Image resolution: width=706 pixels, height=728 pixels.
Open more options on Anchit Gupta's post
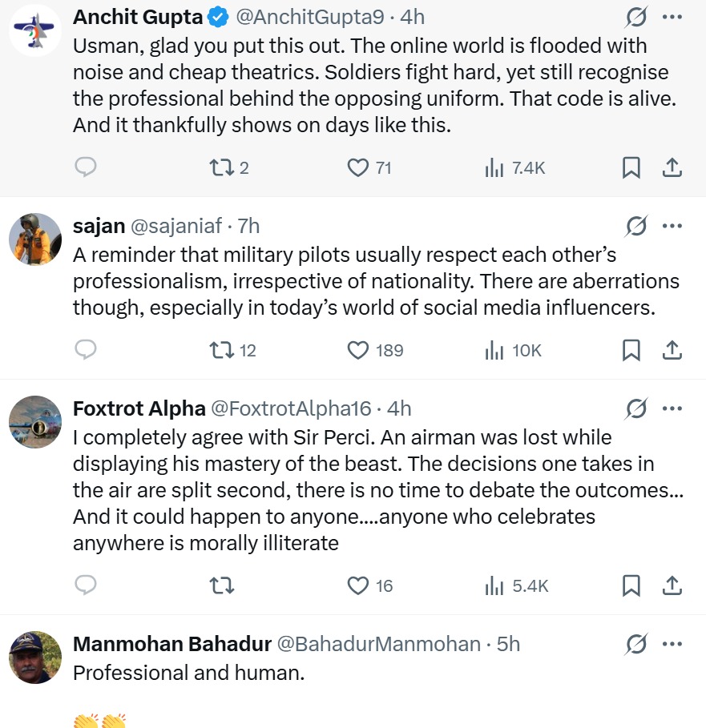tap(672, 17)
